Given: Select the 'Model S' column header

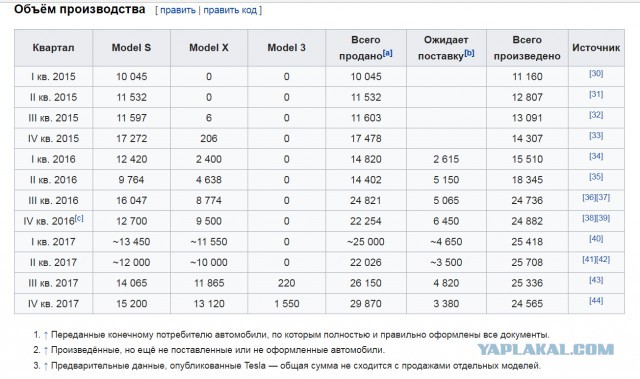Looking at the screenshot, I should coord(131,48).
